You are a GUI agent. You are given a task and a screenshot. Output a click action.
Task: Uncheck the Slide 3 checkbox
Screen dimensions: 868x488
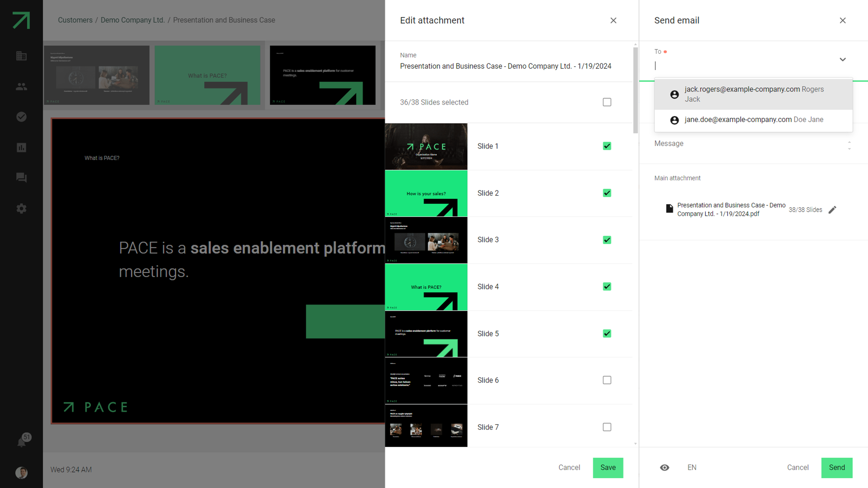pos(607,240)
